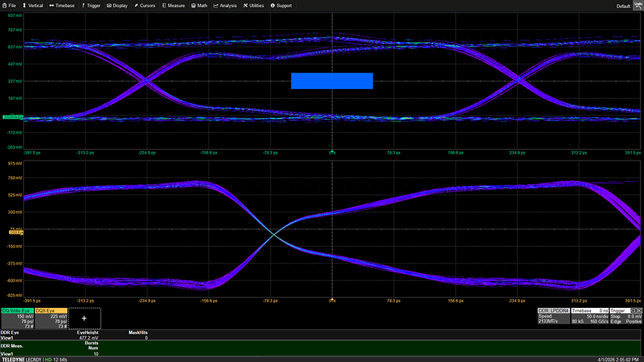Image resolution: width=644 pixels, height=362 pixels.
Task: Click the plus box to add trace
Action: [x=84, y=318]
